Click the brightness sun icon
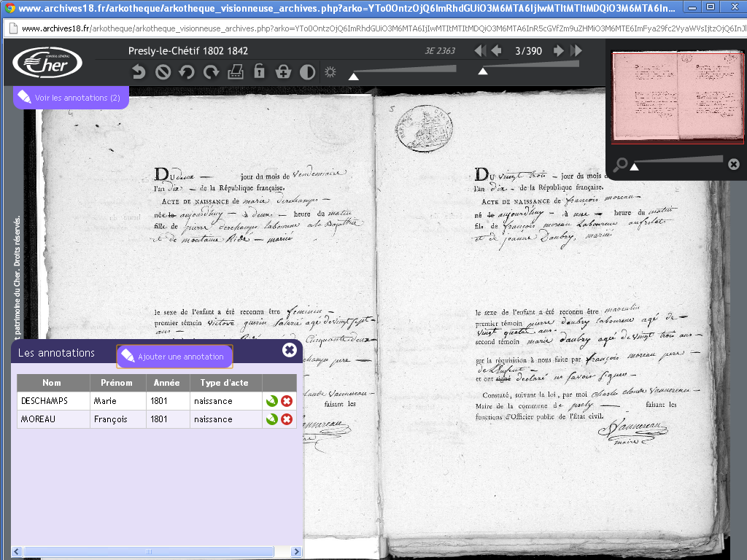The height and width of the screenshot is (560, 747). [x=330, y=71]
